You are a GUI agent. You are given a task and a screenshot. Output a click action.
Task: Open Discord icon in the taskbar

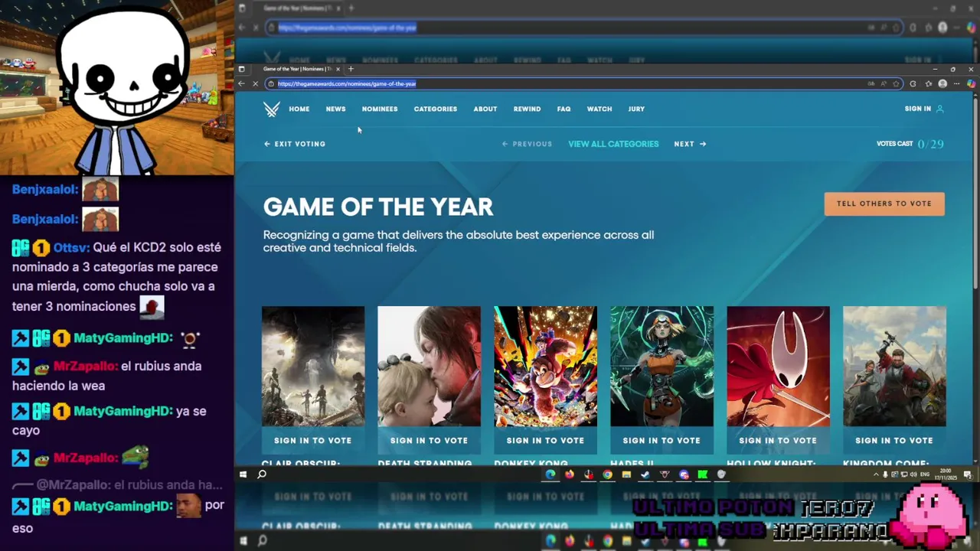click(x=683, y=474)
